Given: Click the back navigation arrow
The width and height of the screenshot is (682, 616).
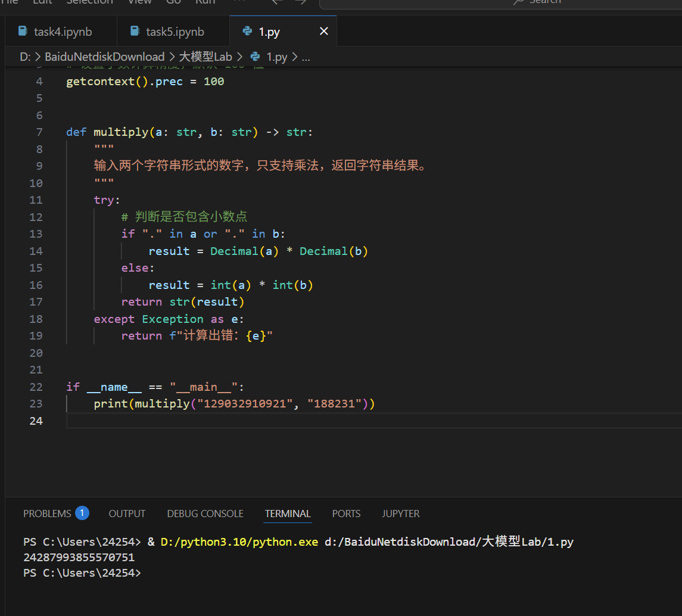Looking at the screenshot, I should pyautogui.click(x=276, y=2).
